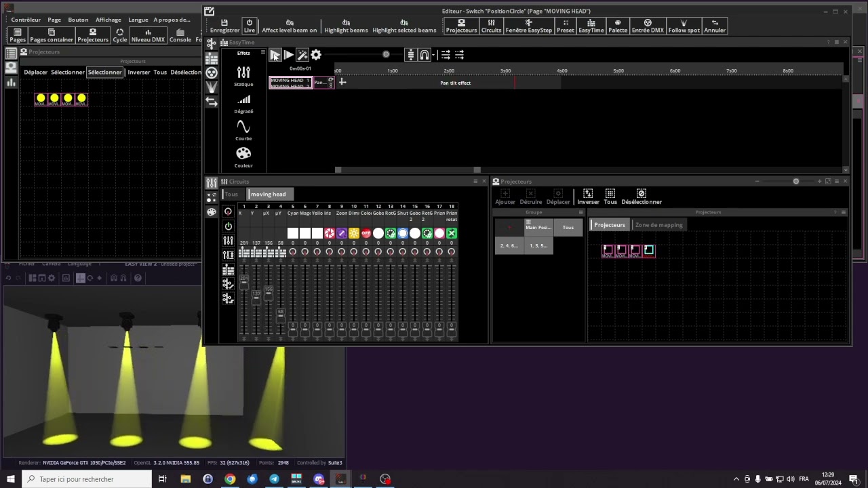
Task: Click the EasyTime play button
Action: (x=288, y=55)
